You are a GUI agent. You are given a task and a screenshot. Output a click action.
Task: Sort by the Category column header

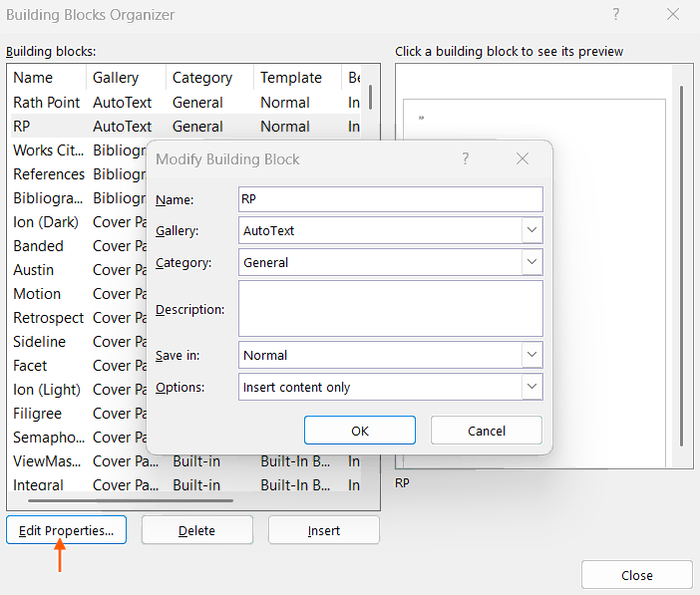coord(209,78)
